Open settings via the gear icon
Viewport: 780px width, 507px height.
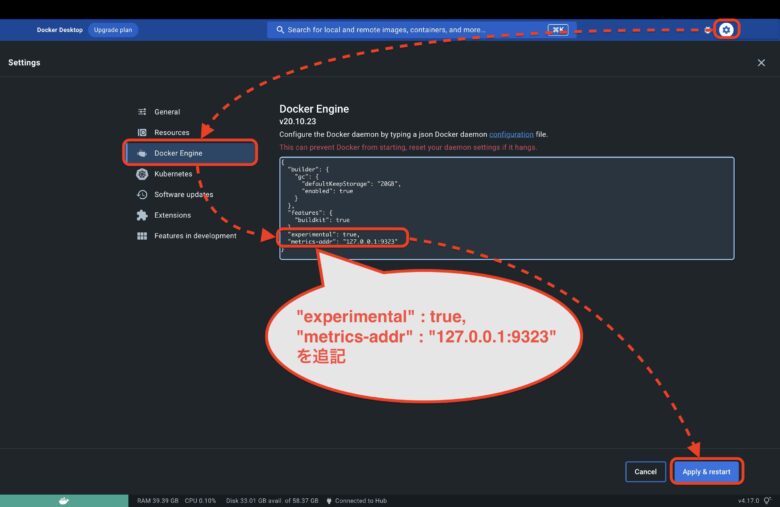(x=726, y=30)
